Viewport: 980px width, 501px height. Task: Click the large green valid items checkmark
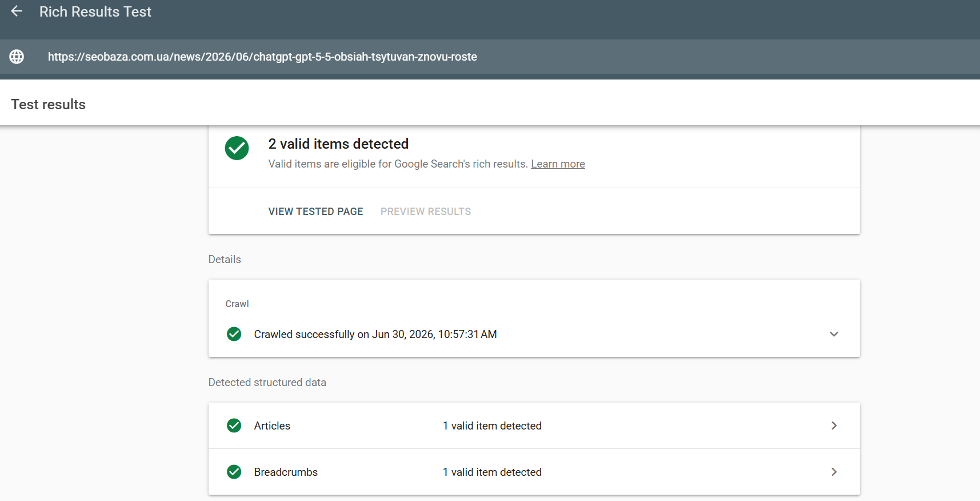237,148
